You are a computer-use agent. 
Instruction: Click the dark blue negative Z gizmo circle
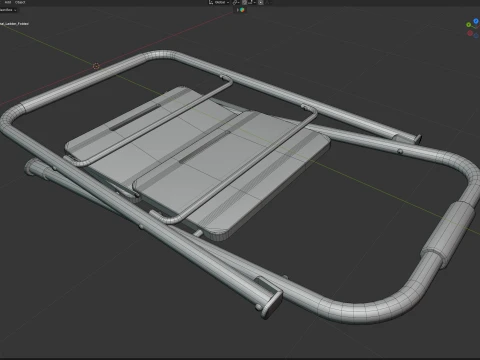pos(476,35)
